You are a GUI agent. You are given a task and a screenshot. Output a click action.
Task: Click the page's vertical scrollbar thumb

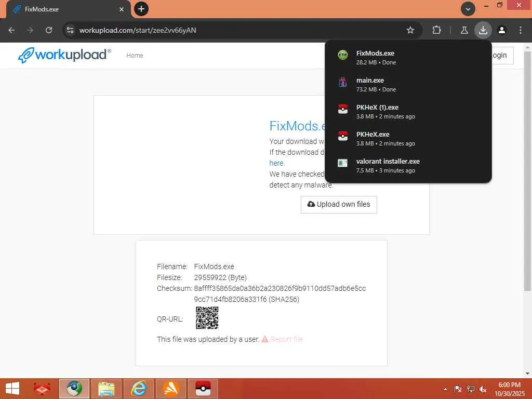[x=527, y=170]
